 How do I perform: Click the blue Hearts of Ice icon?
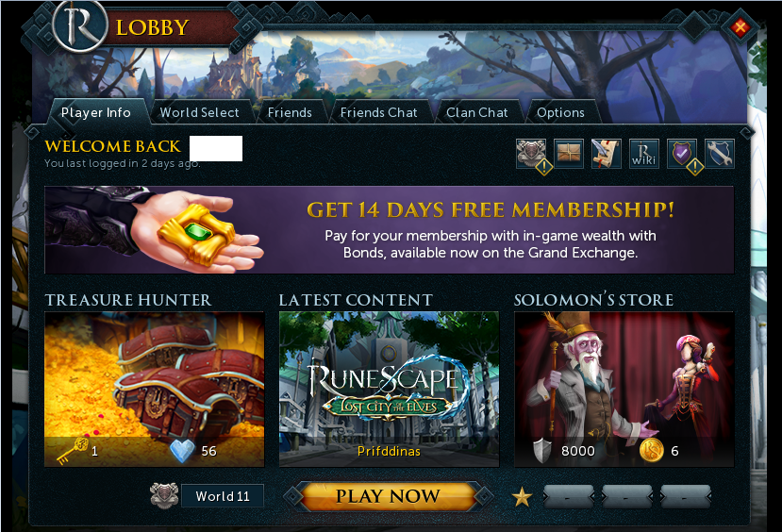[182, 451]
